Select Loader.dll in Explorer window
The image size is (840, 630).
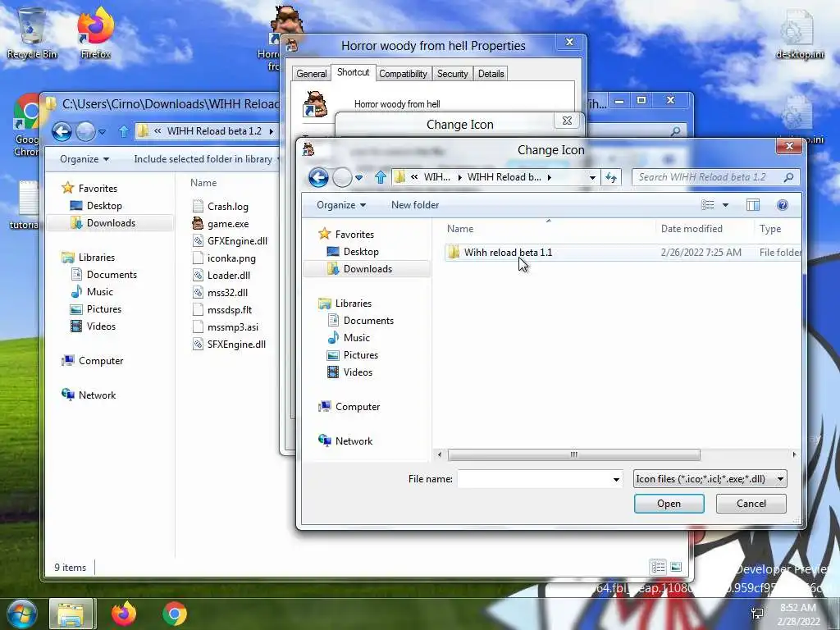coord(221,276)
